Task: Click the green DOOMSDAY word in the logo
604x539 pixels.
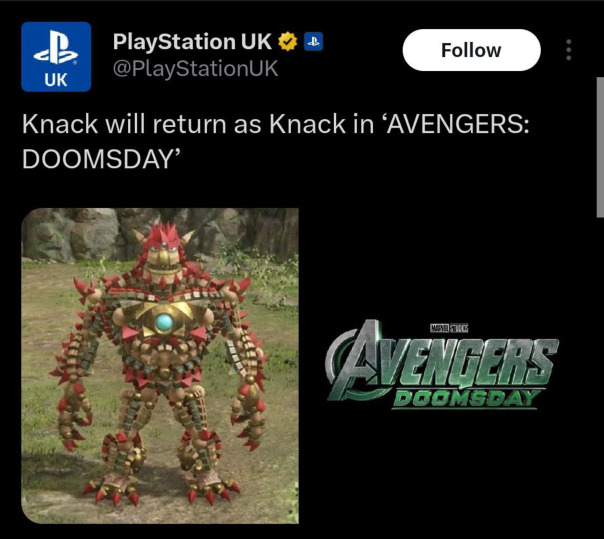Action: coord(465,399)
